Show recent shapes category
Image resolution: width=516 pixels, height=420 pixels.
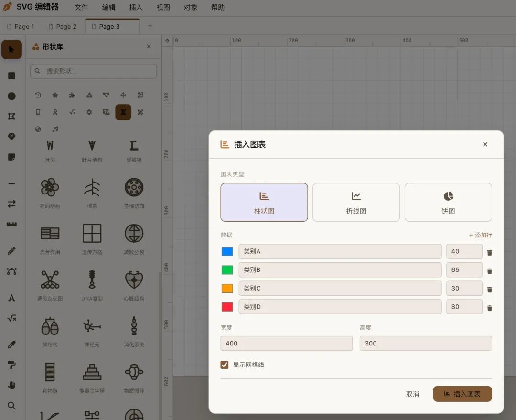(x=38, y=95)
